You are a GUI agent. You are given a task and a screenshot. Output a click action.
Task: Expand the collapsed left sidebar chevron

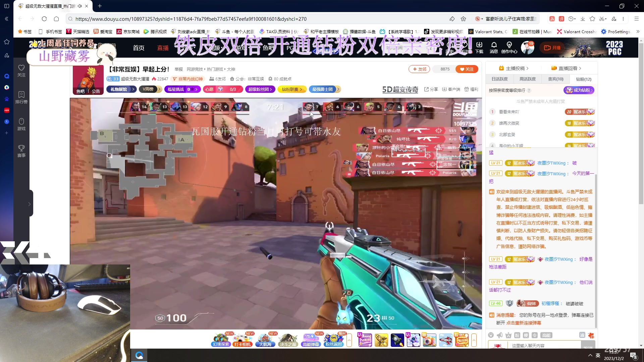coord(29,204)
